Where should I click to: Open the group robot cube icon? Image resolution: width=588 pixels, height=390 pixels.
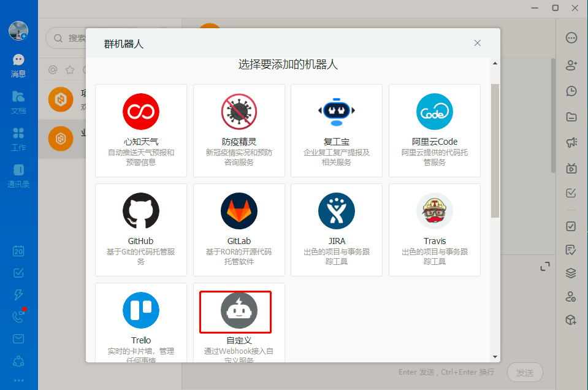point(571,320)
